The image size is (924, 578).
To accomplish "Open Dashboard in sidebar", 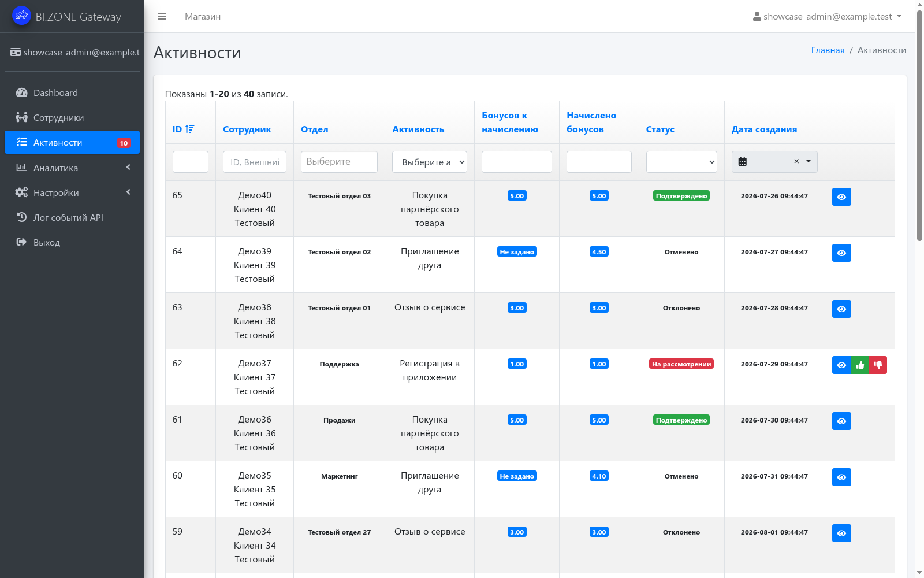I will [x=72, y=92].
